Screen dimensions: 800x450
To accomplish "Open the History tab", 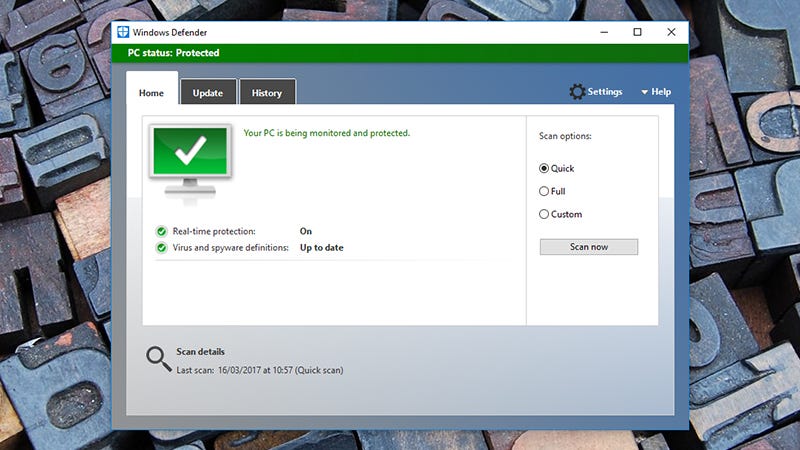I will click(x=267, y=93).
